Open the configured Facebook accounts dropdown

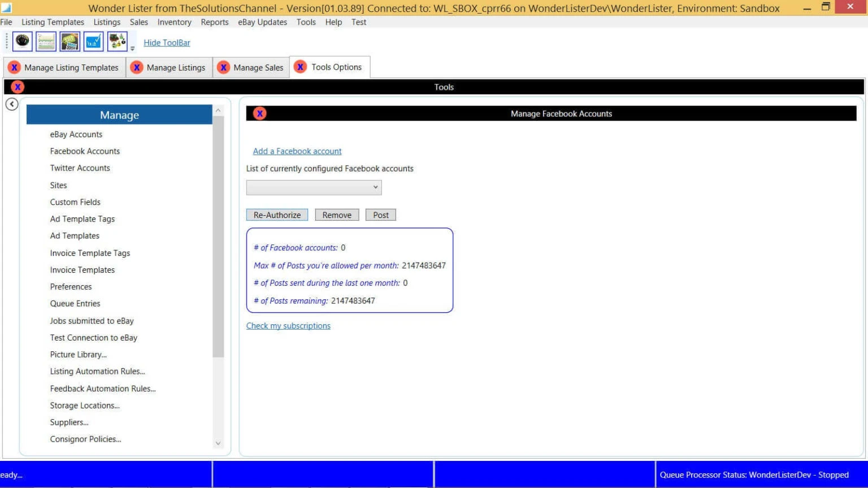[314, 188]
